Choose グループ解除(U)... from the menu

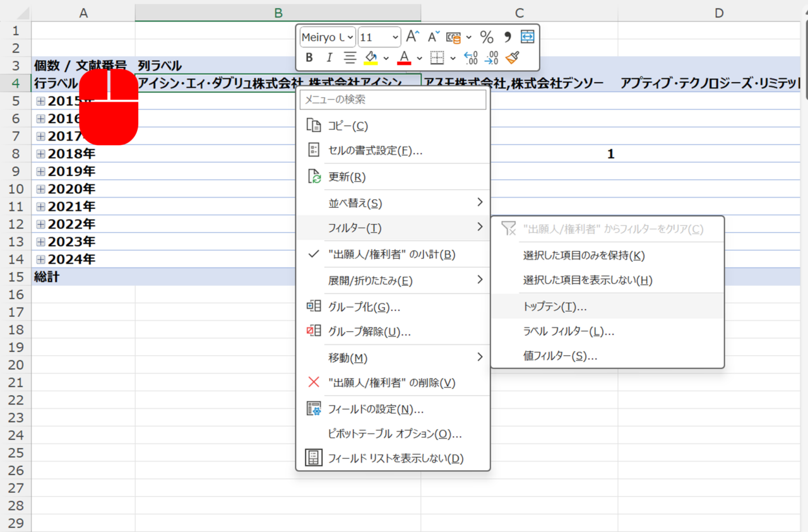[393, 331]
